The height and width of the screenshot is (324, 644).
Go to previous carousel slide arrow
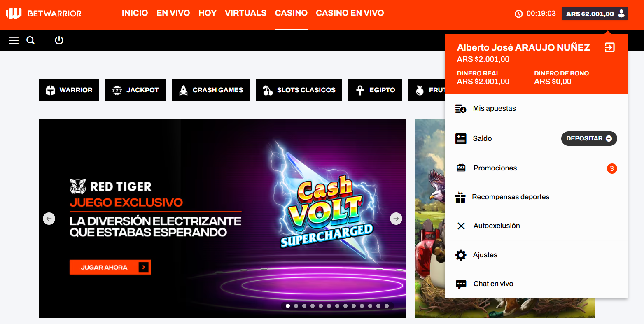(x=49, y=219)
